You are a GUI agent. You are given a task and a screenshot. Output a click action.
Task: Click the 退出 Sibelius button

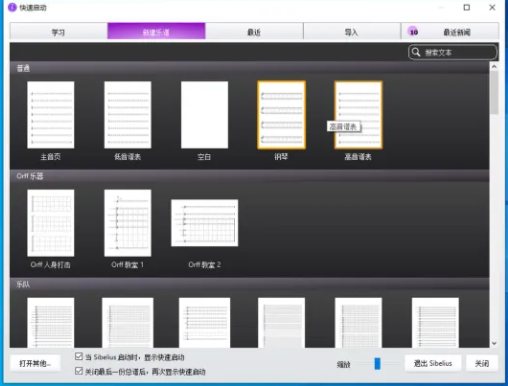pos(433,363)
